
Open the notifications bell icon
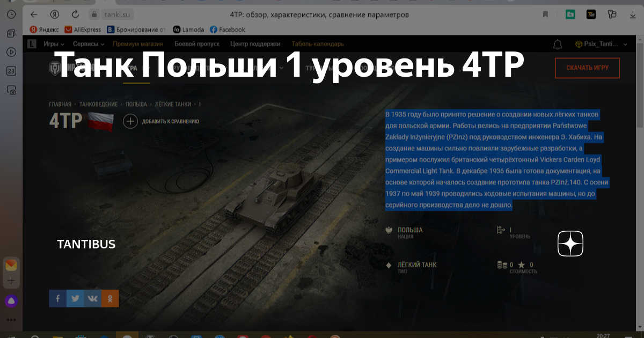click(x=558, y=44)
